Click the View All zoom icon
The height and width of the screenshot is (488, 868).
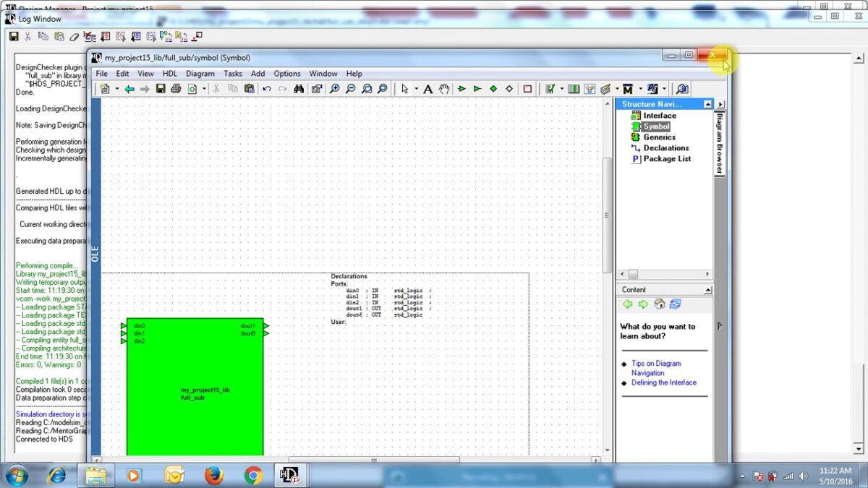pos(383,89)
